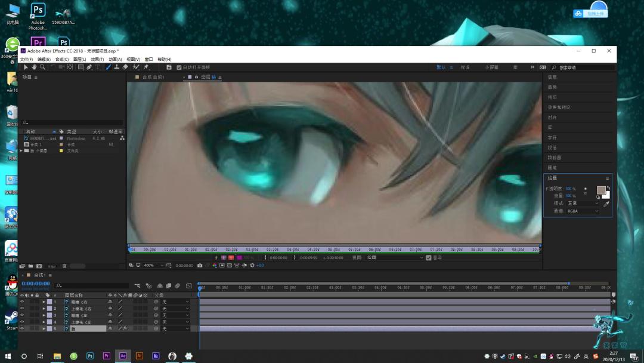Select the Eraser tool
The height and width of the screenshot is (363, 644).
(125, 67)
